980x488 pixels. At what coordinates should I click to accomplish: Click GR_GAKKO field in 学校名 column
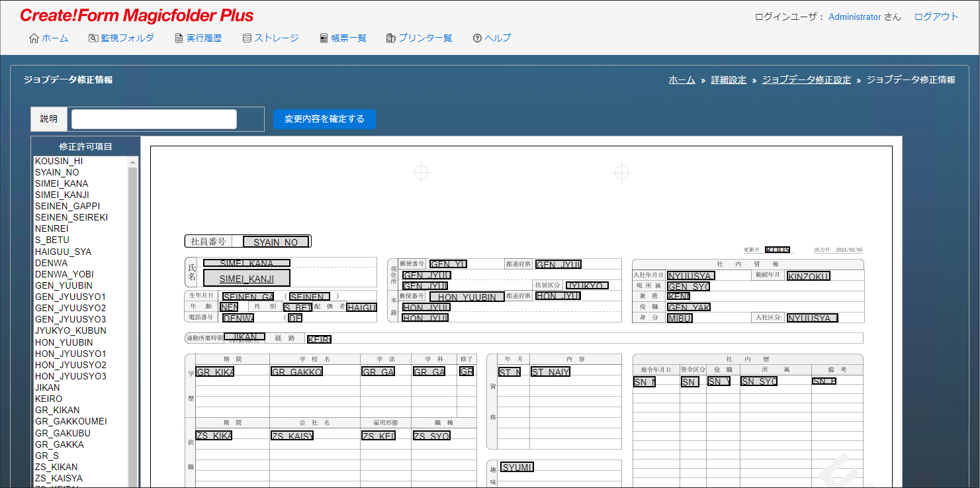point(296,371)
